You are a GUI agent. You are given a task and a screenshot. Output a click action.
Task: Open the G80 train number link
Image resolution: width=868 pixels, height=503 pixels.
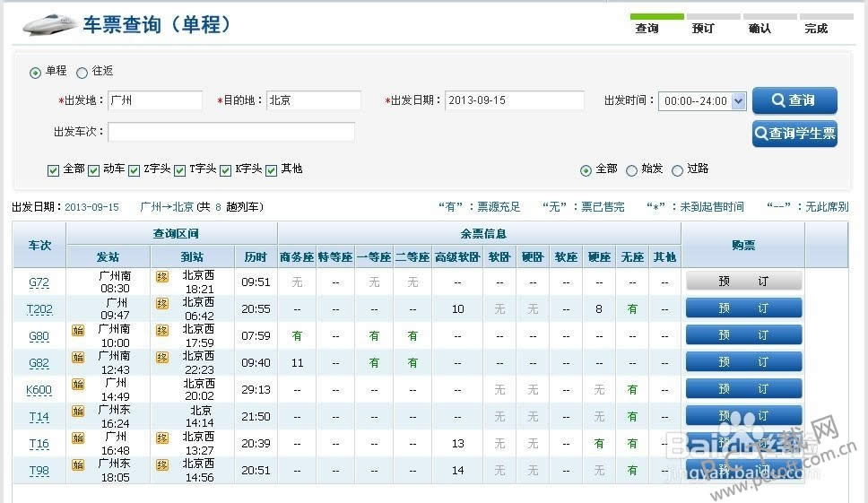point(39,336)
